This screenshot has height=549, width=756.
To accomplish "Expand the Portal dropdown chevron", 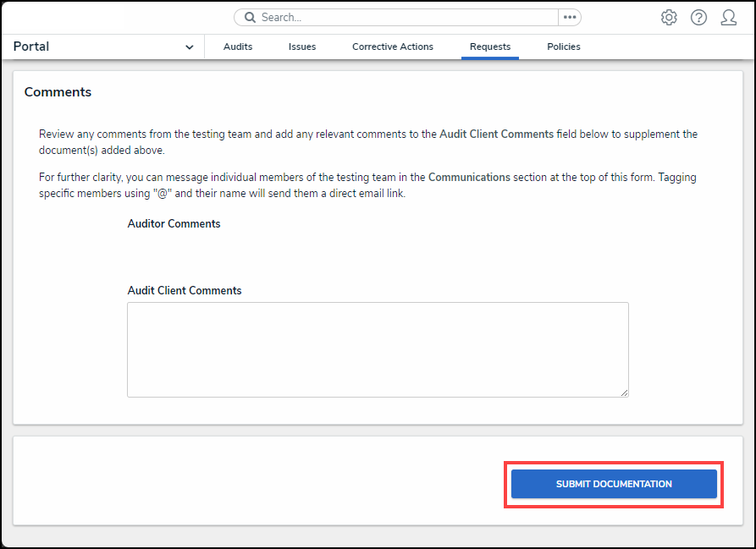I will pyautogui.click(x=189, y=47).
